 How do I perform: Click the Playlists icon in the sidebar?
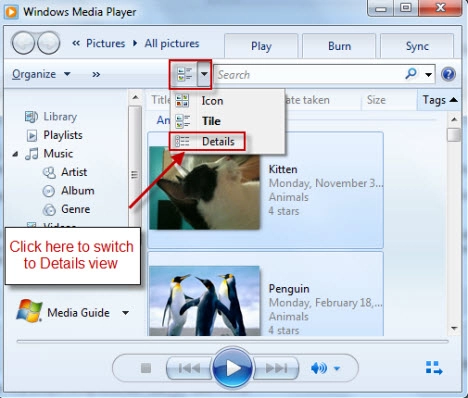click(x=32, y=135)
